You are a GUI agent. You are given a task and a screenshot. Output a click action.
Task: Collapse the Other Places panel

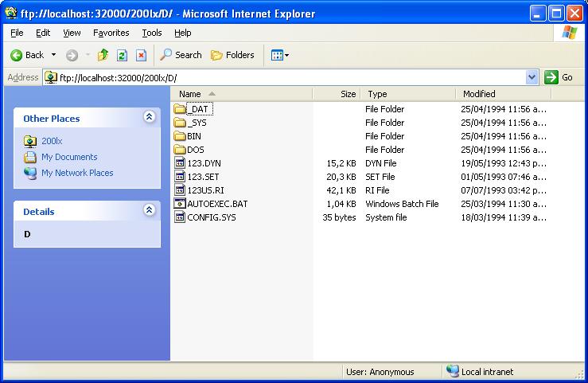pyautogui.click(x=149, y=117)
